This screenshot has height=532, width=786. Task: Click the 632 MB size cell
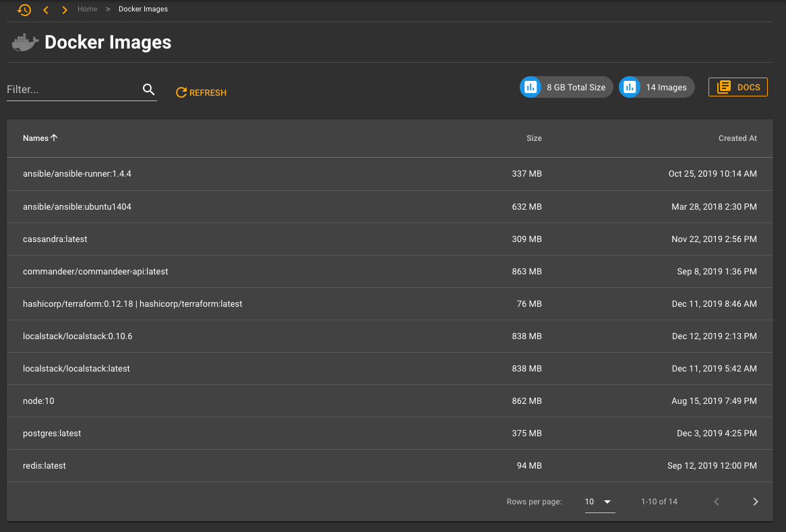527,206
